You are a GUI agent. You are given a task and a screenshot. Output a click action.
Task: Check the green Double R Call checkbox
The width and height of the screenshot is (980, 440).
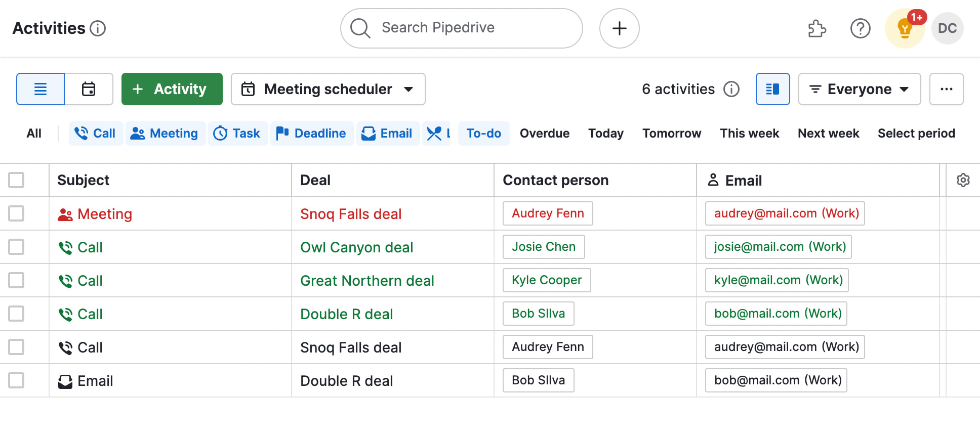point(16,314)
